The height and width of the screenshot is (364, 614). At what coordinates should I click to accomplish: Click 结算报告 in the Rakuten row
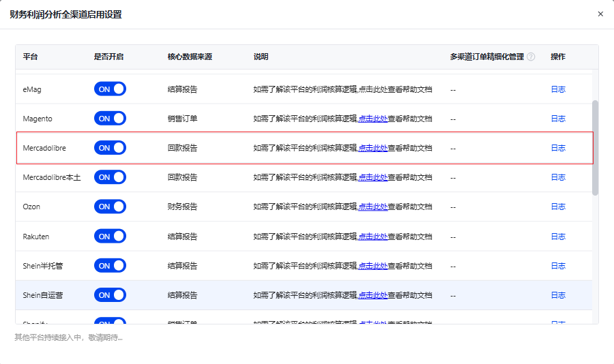point(182,237)
